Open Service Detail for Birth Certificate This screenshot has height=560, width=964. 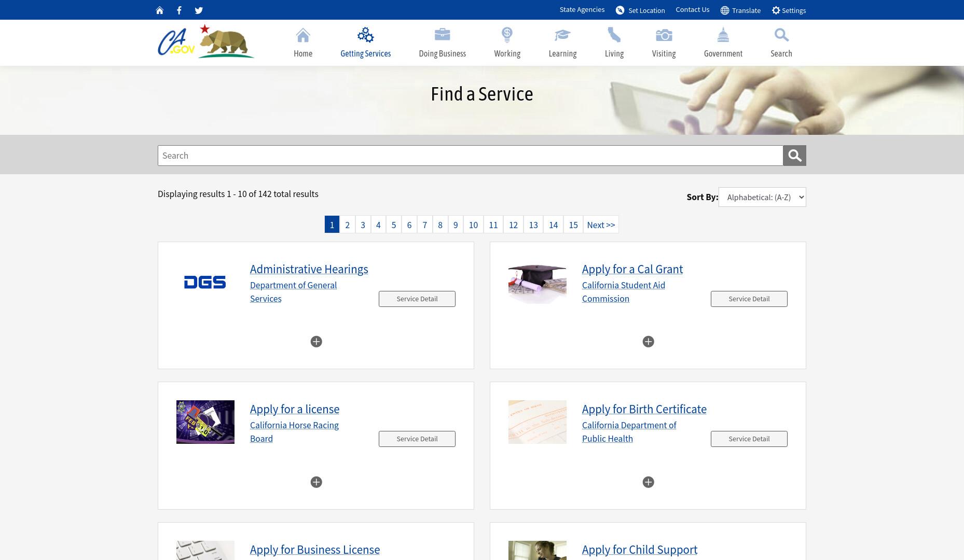[749, 439]
